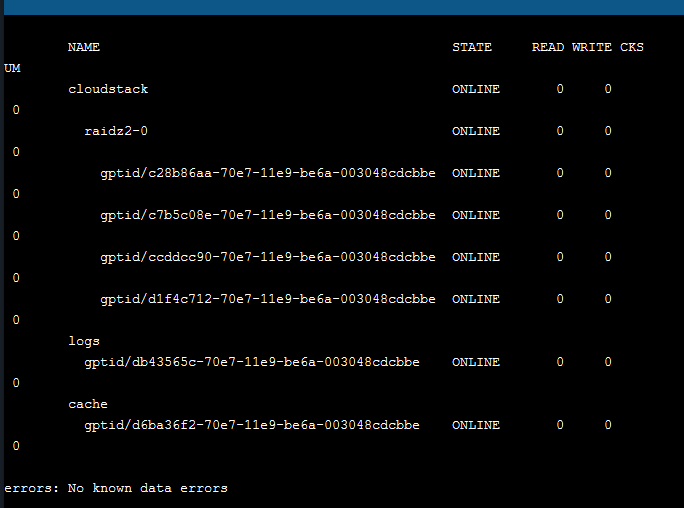Click the NAME column header
The width and height of the screenshot is (684, 508).
coord(84,47)
